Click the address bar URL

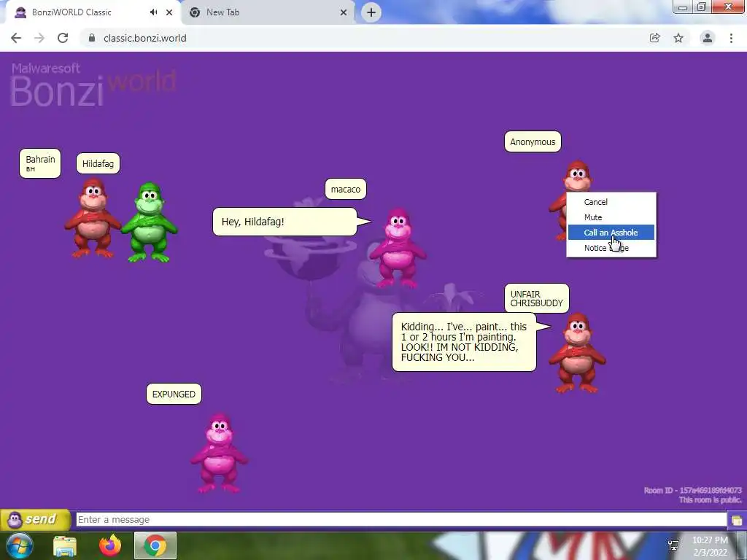(145, 38)
